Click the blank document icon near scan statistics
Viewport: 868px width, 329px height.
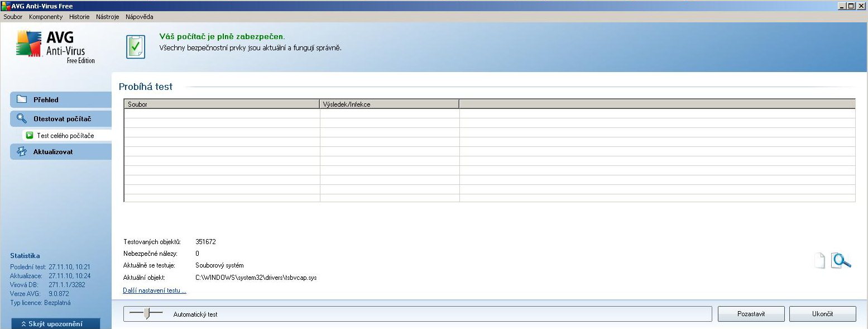point(819,261)
